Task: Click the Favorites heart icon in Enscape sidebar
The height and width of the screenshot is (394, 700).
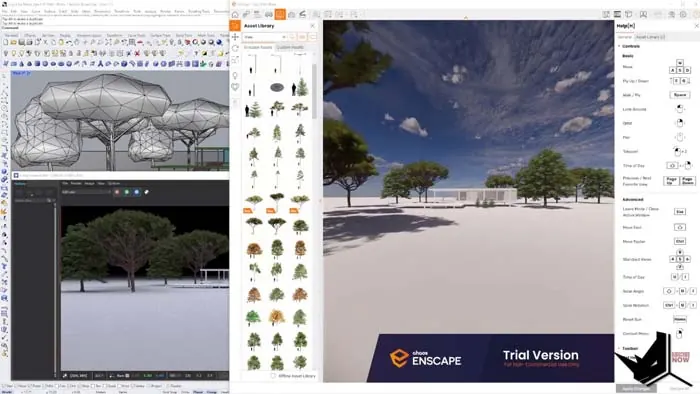Action: [235, 87]
